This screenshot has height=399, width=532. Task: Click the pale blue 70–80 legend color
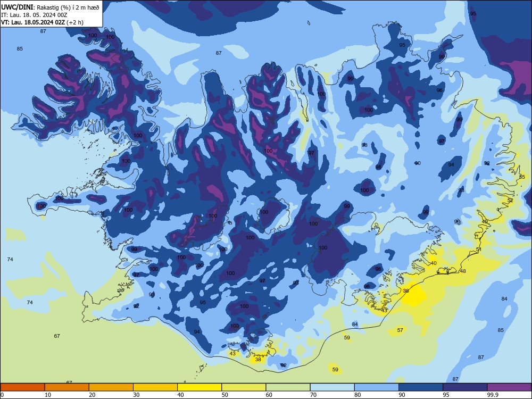pyautogui.click(x=332, y=387)
